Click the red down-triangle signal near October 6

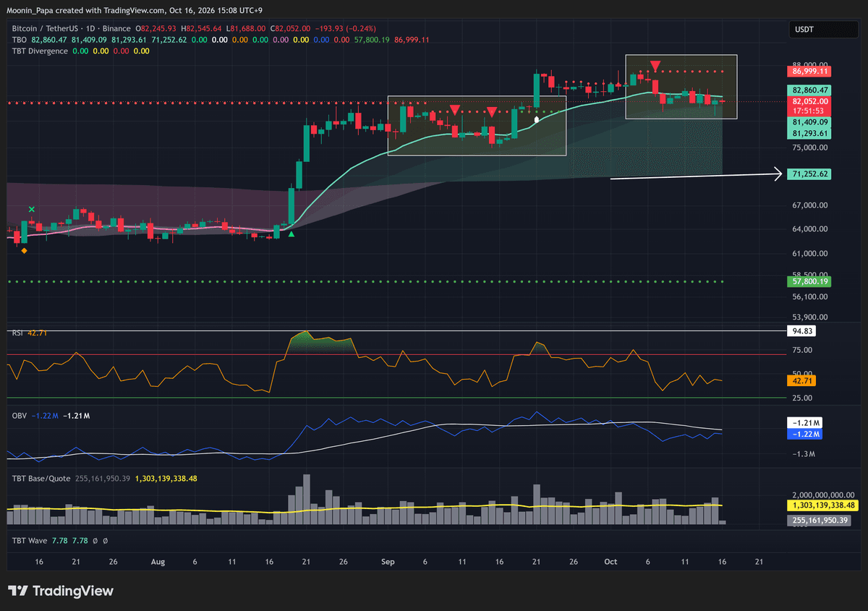(x=655, y=66)
